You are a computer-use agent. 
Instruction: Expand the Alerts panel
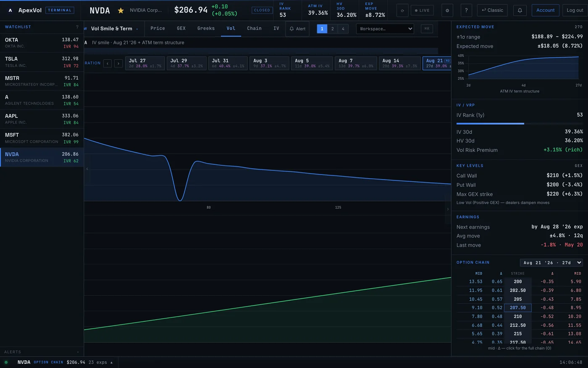(x=42, y=352)
